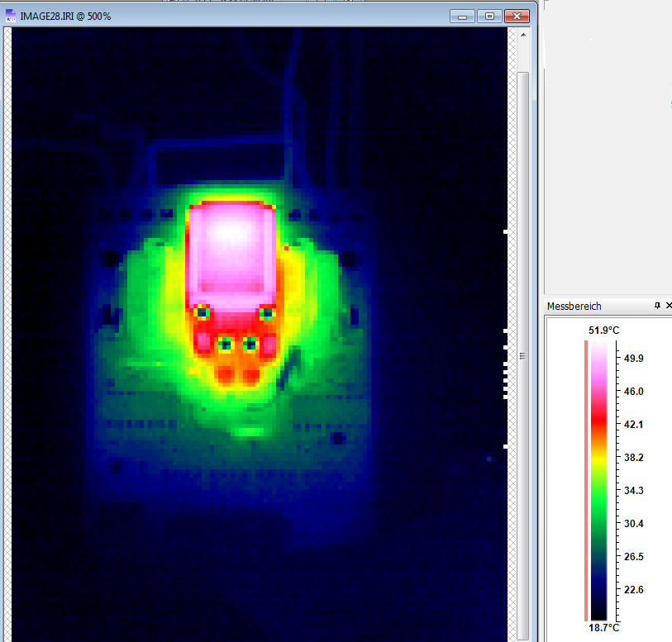The image size is (672, 642).
Task: Click the white-hot center of heated component
Action: click(x=227, y=235)
